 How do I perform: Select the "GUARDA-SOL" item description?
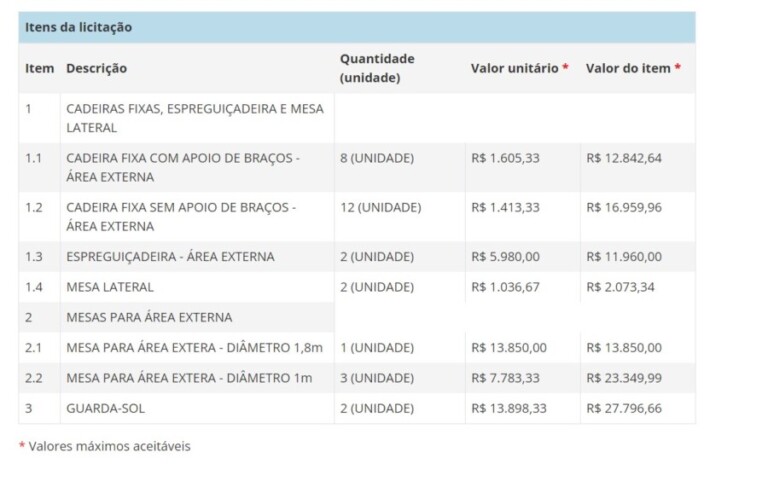point(105,408)
